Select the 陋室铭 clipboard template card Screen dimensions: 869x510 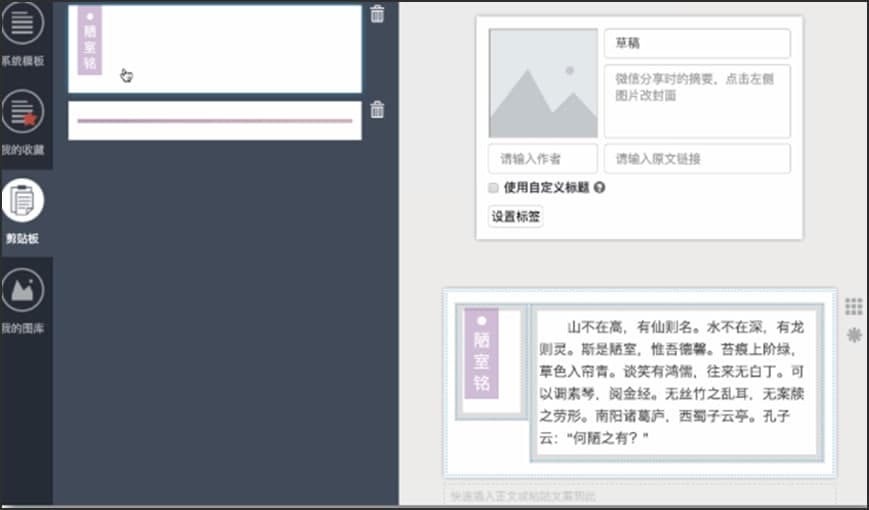point(215,49)
